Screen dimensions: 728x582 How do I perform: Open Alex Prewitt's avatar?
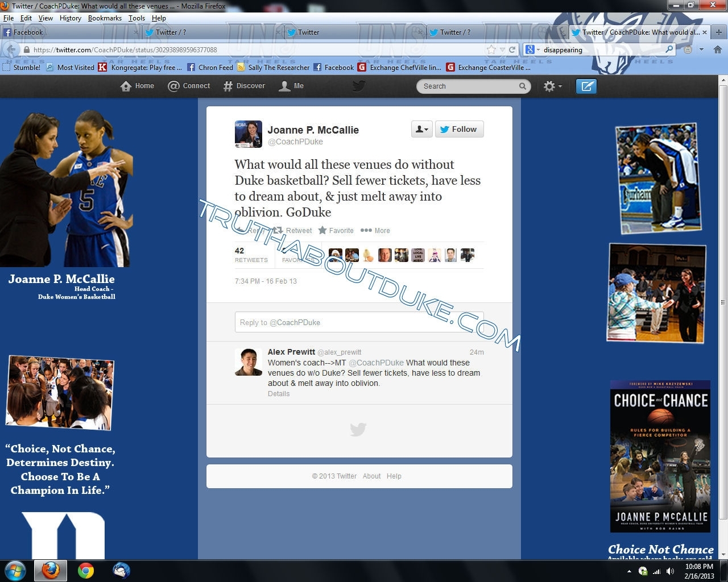[249, 362]
